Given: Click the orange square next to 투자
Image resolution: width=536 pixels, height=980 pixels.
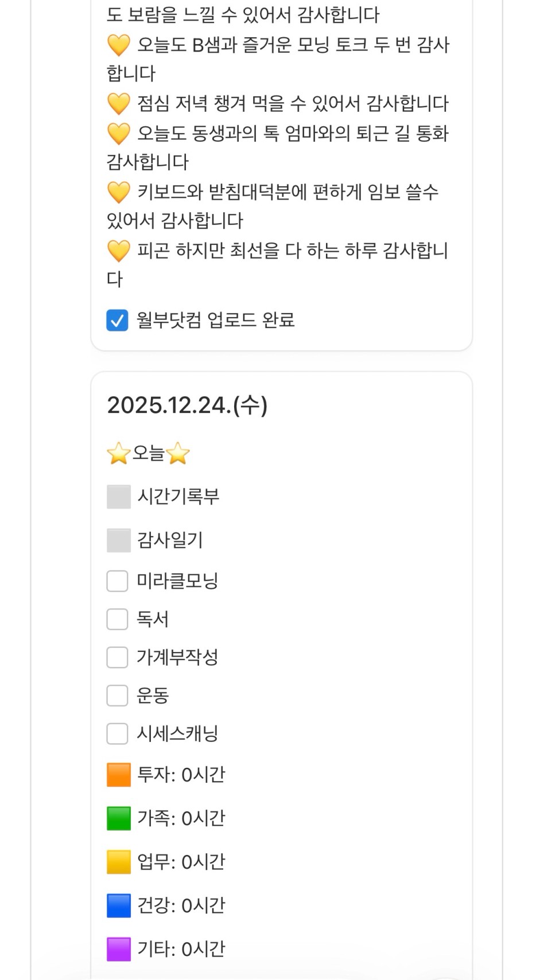Looking at the screenshot, I should click(x=119, y=775).
